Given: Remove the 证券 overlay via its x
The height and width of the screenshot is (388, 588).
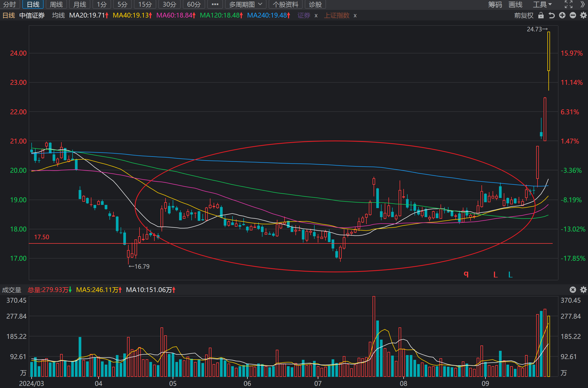Looking at the screenshot, I should click(x=316, y=16).
